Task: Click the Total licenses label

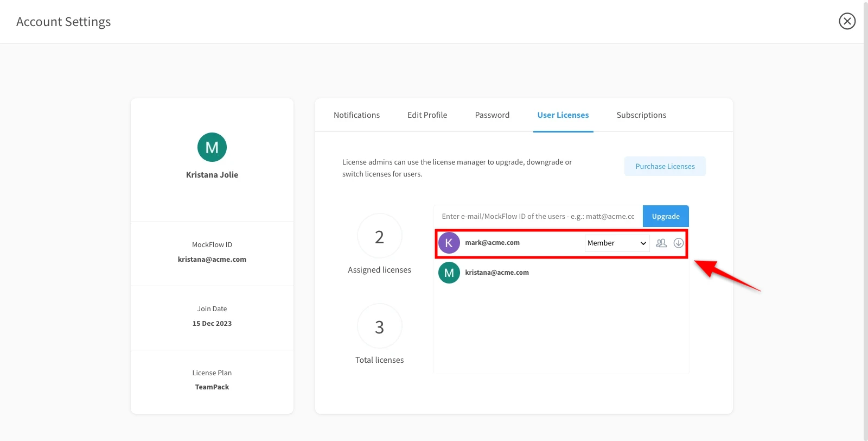Action: click(x=380, y=360)
